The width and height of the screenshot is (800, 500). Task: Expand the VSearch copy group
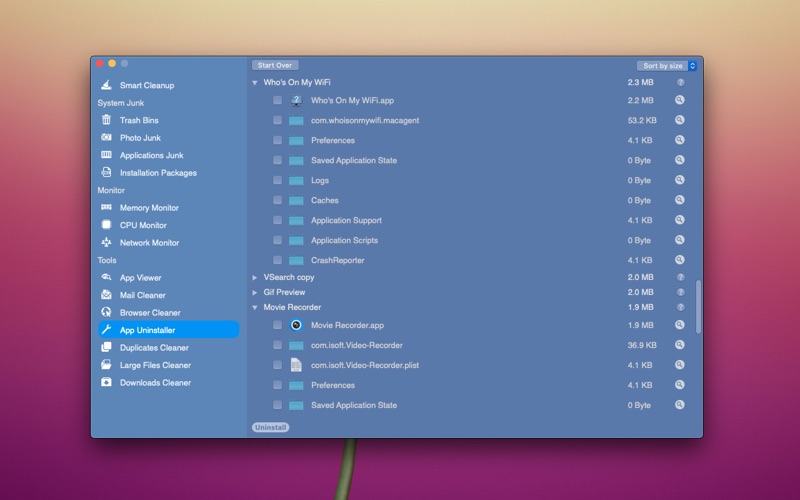(x=255, y=278)
